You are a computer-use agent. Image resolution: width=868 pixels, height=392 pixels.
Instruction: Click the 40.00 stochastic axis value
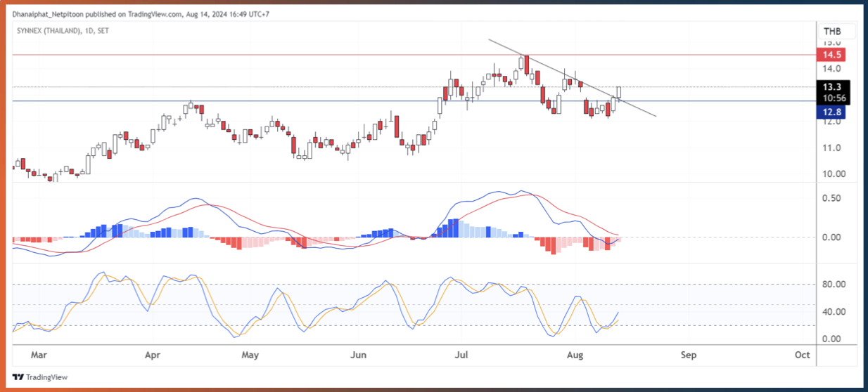point(834,312)
